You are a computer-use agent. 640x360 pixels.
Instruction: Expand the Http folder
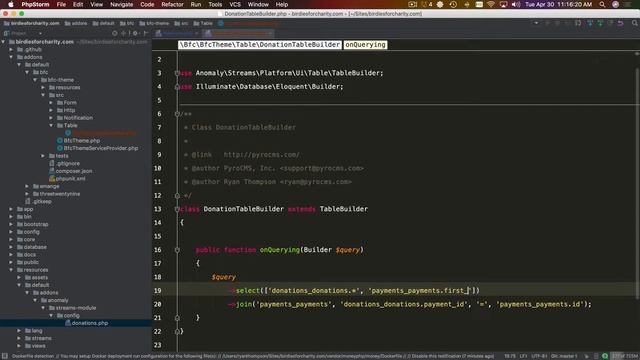(x=51, y=110)
